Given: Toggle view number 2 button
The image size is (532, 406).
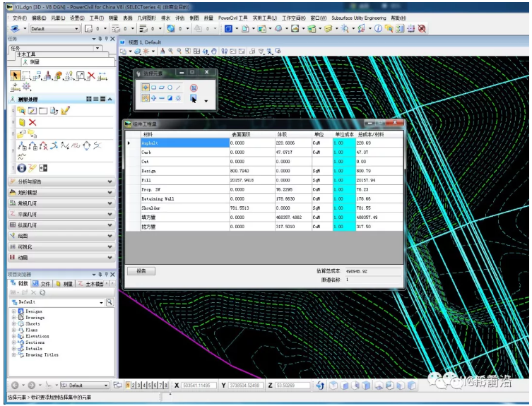Looking at the screenshot, I should pos(134,386).
